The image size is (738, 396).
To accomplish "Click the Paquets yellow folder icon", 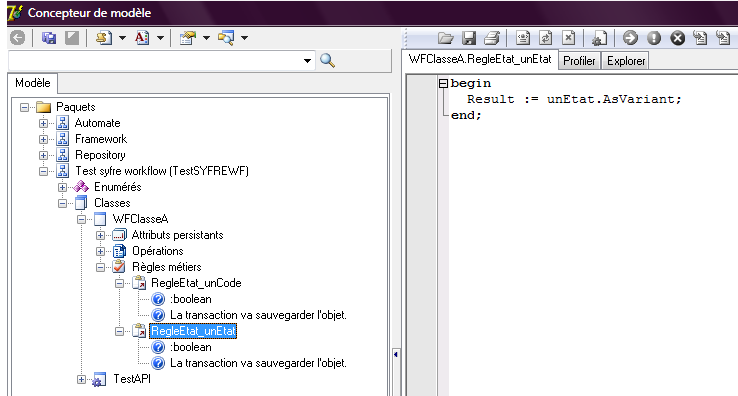I will [43, 107].
